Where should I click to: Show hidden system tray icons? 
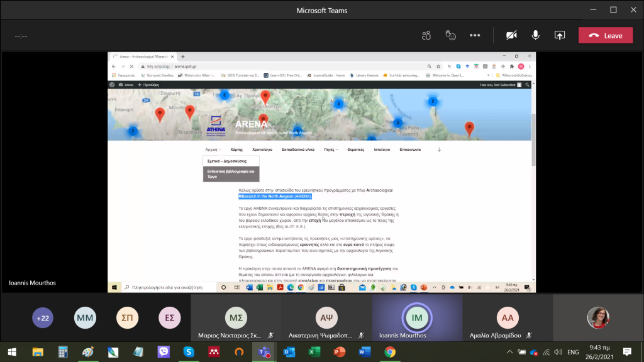pyautogui.click(x=509, y=352)
